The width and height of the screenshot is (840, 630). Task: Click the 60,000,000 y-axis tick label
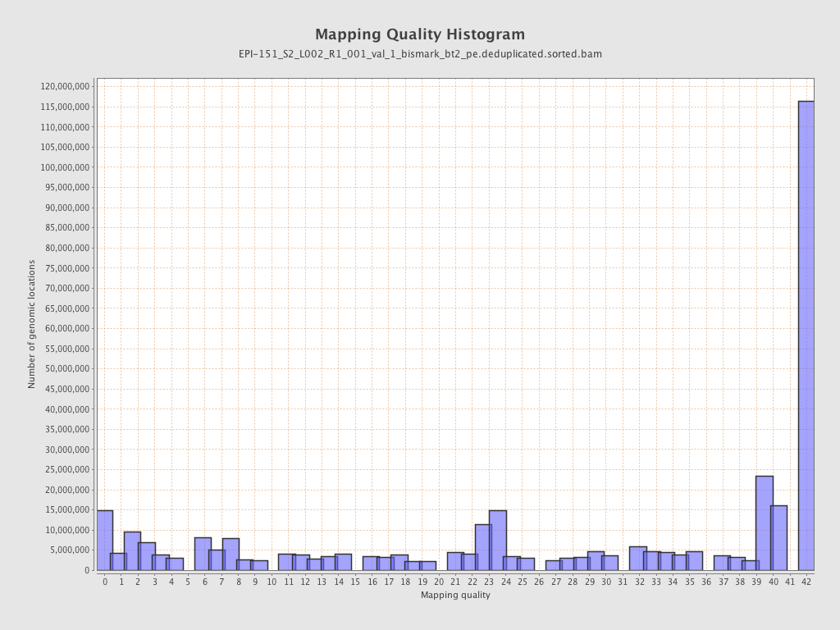pos(67,328)
